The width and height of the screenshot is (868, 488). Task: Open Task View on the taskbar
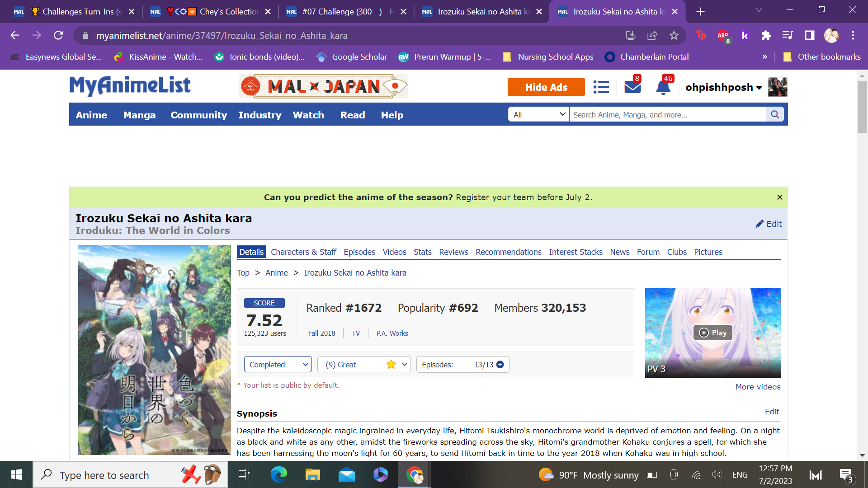tap(244, 474)
